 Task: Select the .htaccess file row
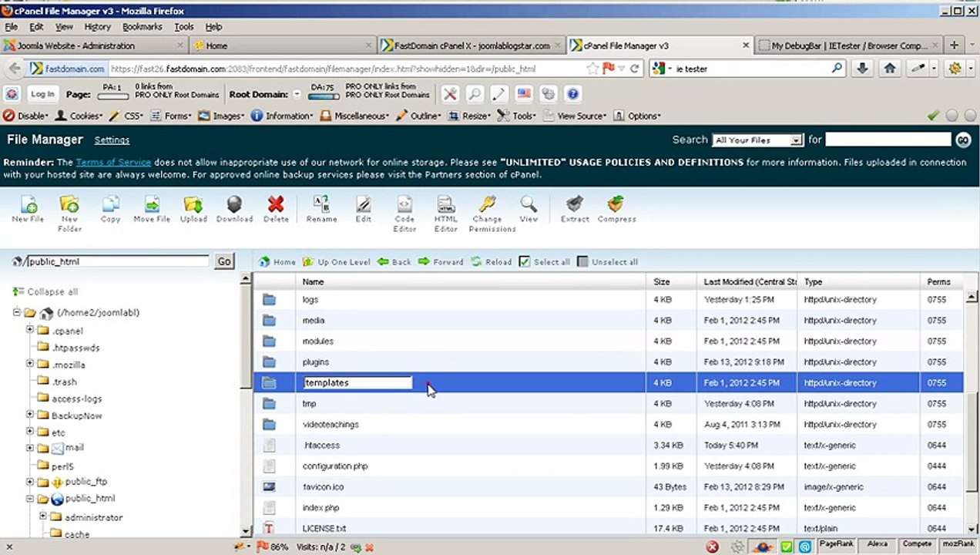pos(609,446)
